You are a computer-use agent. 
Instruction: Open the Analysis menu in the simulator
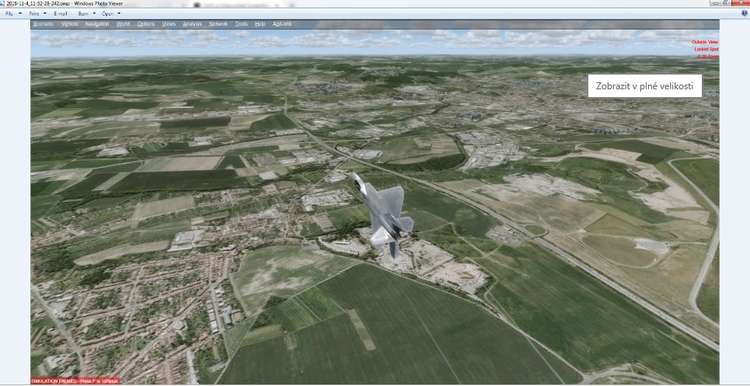192,24
